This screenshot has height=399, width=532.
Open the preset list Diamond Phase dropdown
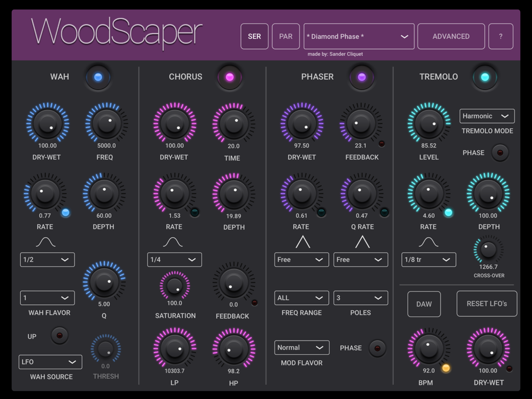click(x=359, y=36)
